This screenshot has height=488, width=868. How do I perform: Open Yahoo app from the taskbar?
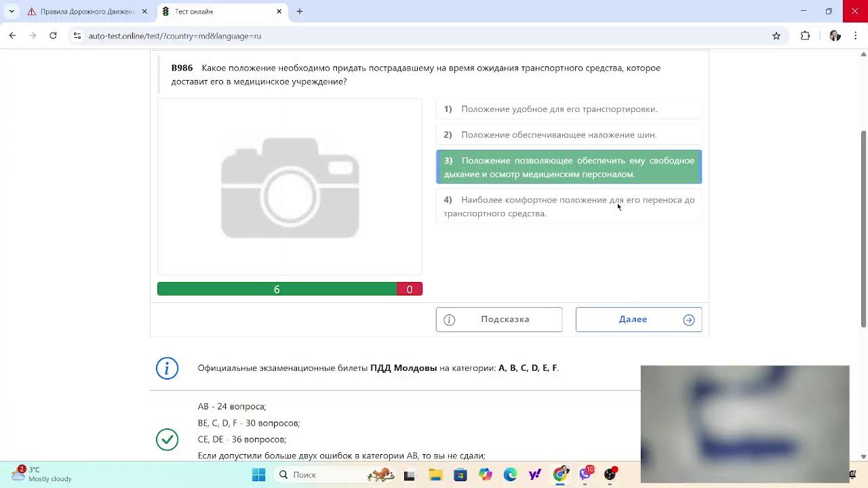(535, 475)
